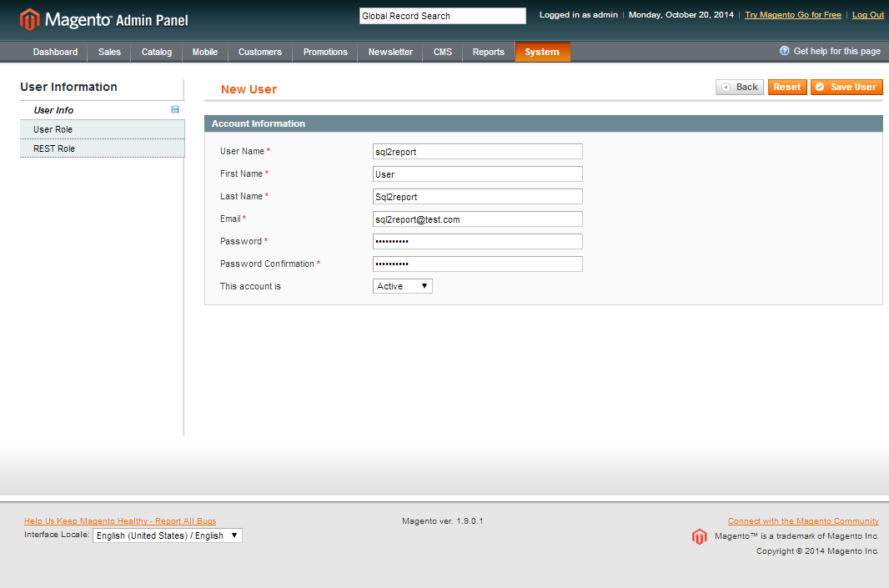This screenshot has height=588, width=889.
Task: Open the Promotions menu
Action: pos(325,52)
